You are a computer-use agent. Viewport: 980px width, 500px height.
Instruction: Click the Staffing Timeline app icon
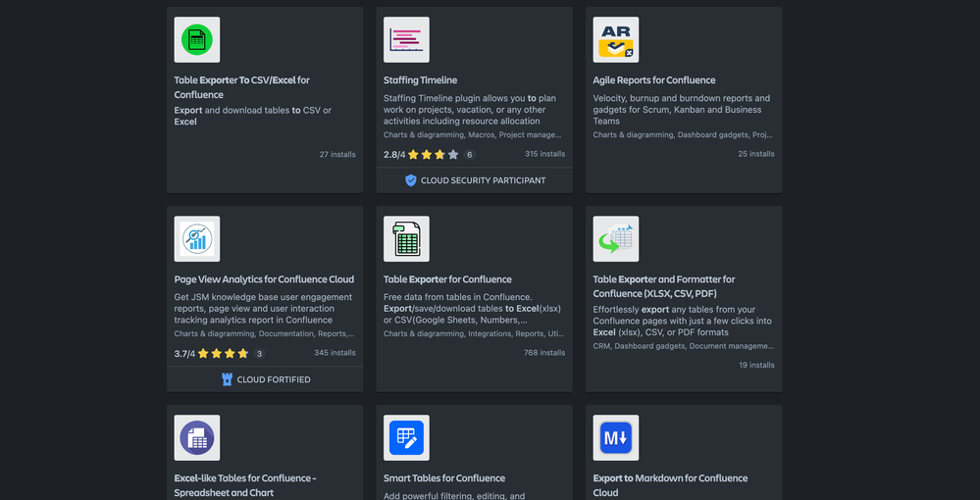[406, 39]
